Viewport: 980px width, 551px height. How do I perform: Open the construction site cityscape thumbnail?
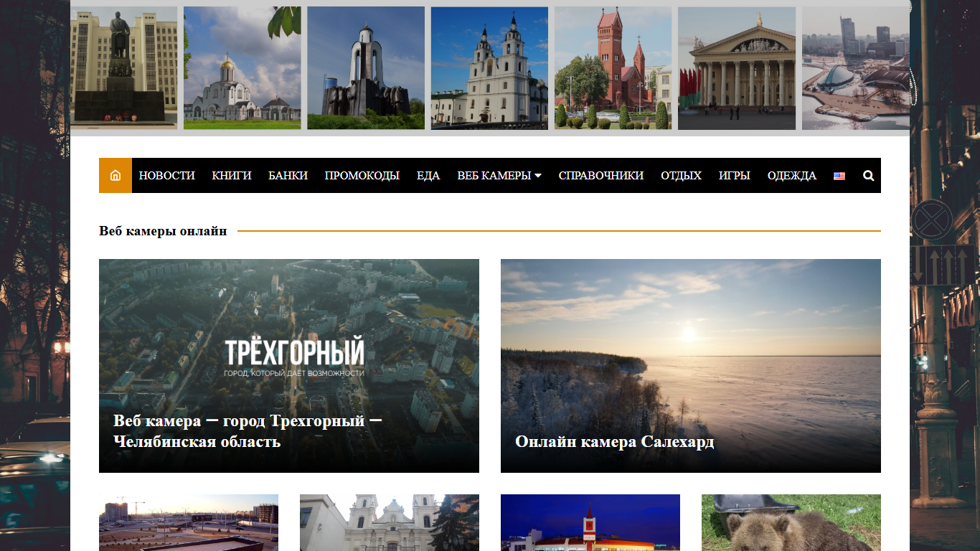click(189, 522)
